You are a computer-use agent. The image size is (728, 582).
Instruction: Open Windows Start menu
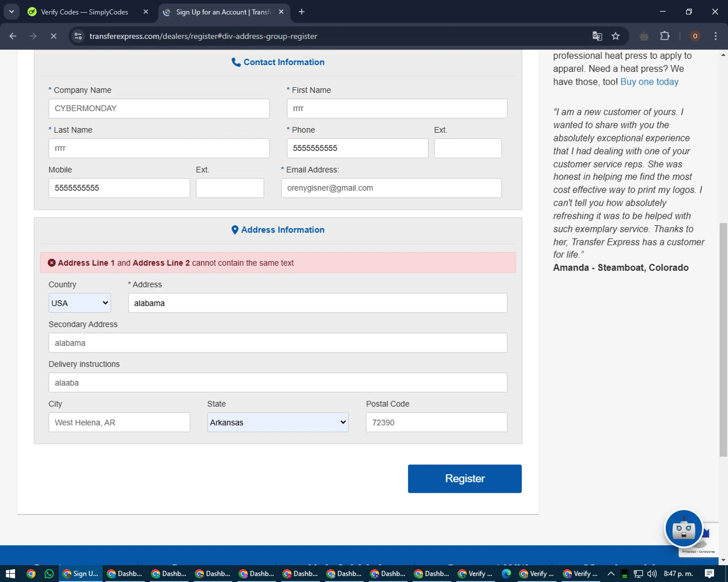click(x=10, y=574)
